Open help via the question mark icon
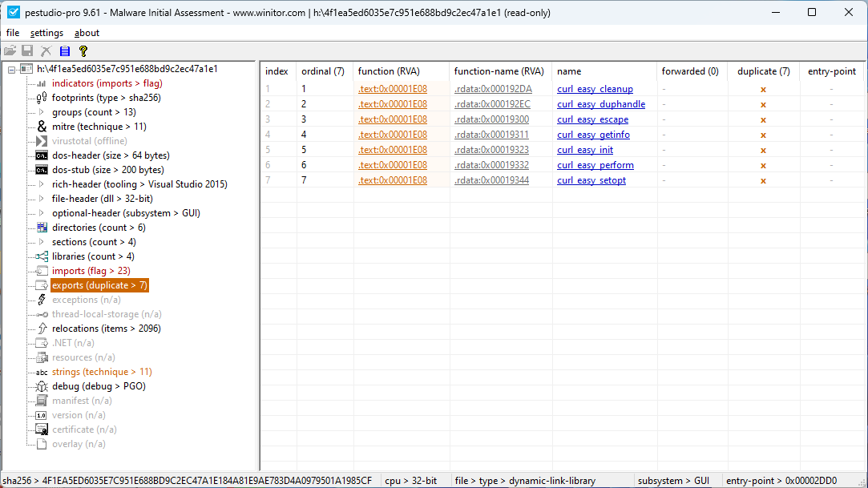Viewport: 868px width, 488px height. point(83,50)
